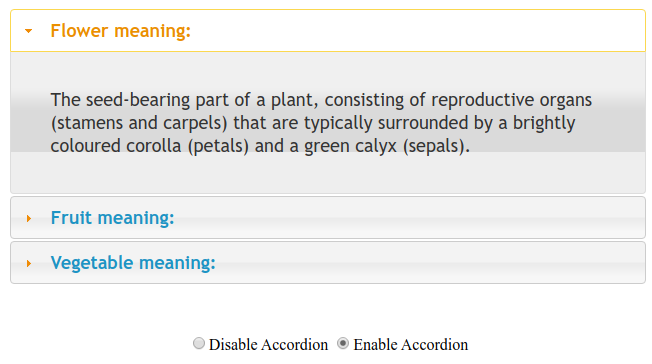Click the phrase "reproductive organs"
The width and height of the screenshot is (652, 364).
point(511,100)
